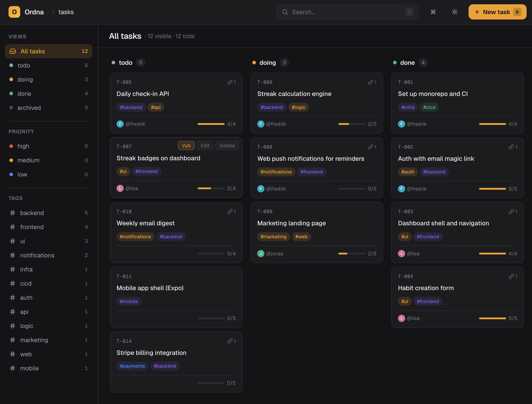
Task: Select @lisa's avatar on Dashboard shell card
Action: click(x=401, y=253)
